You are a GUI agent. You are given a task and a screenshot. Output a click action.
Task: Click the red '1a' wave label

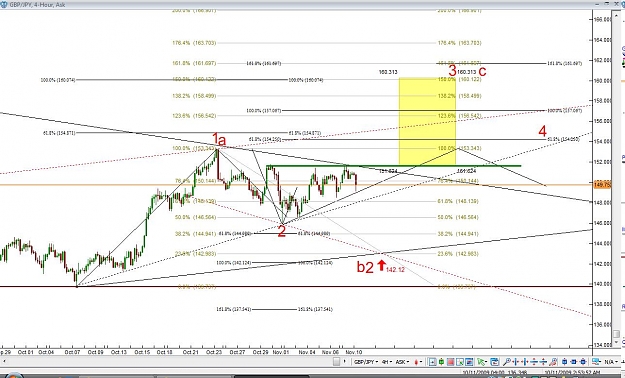click(219, 140)
